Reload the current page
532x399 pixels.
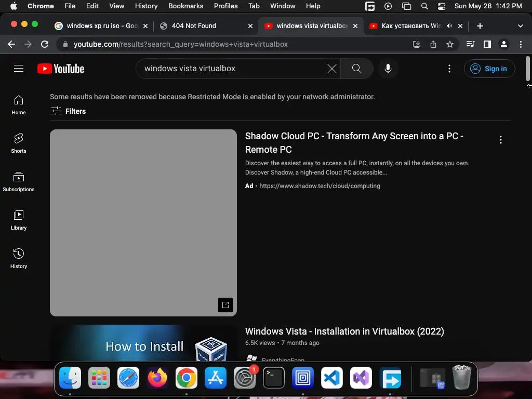coord(45,44)
